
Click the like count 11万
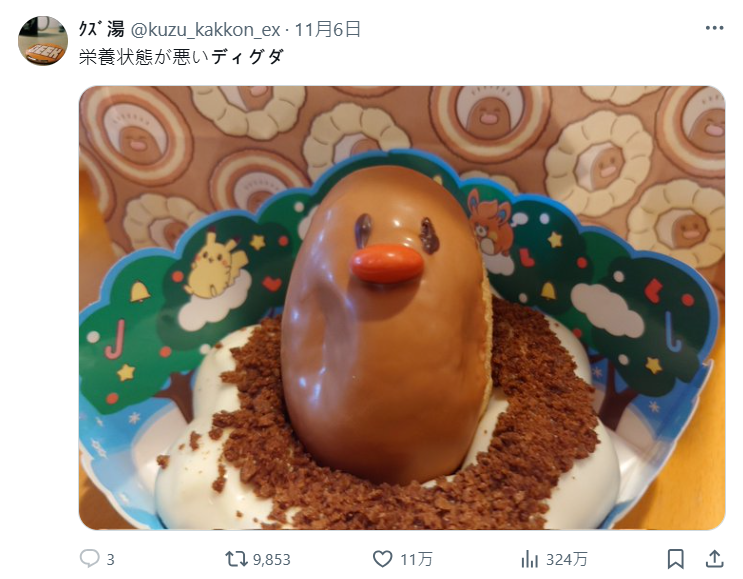tap(417, 560)
